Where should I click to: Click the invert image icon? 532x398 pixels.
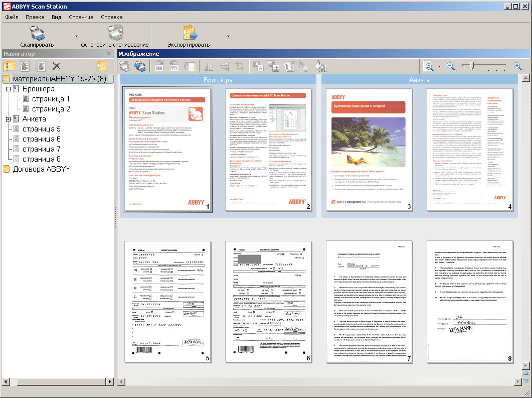(273, 66)
